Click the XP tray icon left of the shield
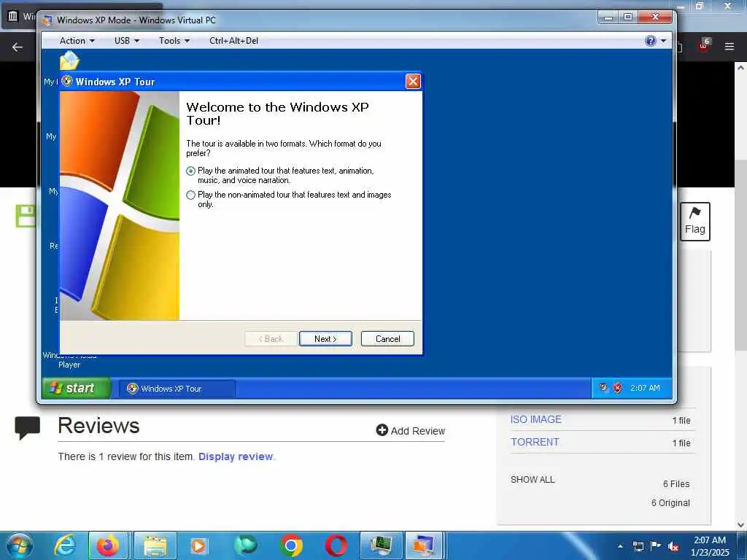 click(603, 388)
